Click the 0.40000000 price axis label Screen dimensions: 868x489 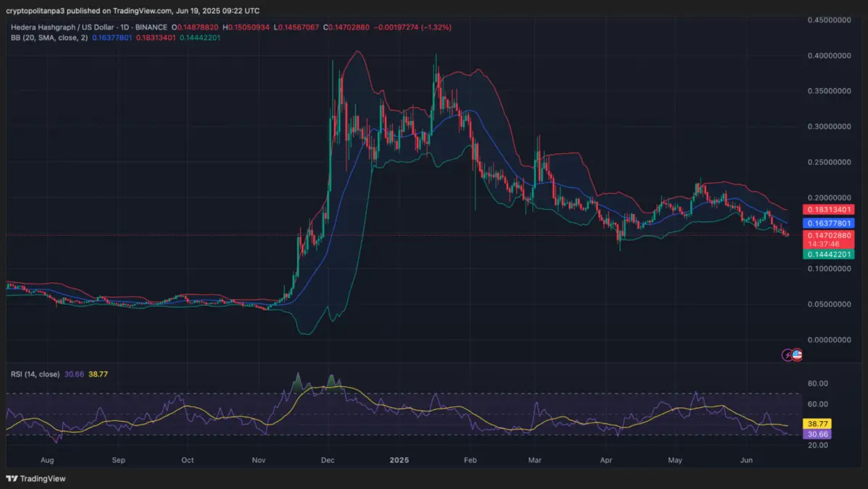coord(830,56)
